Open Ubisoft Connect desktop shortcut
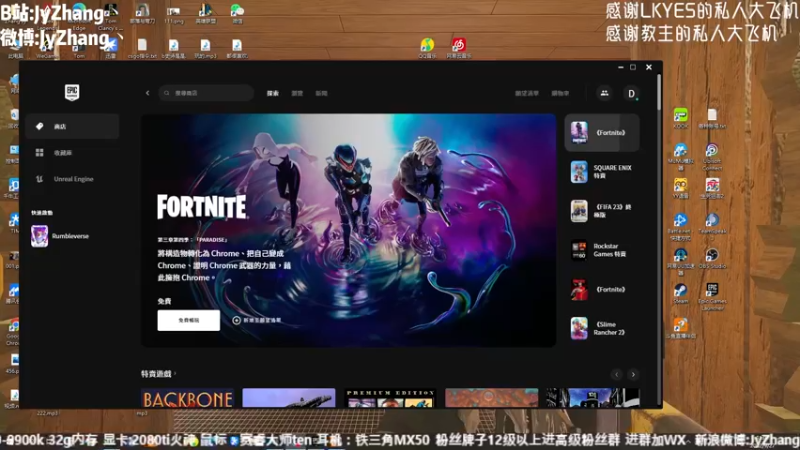 712,156
